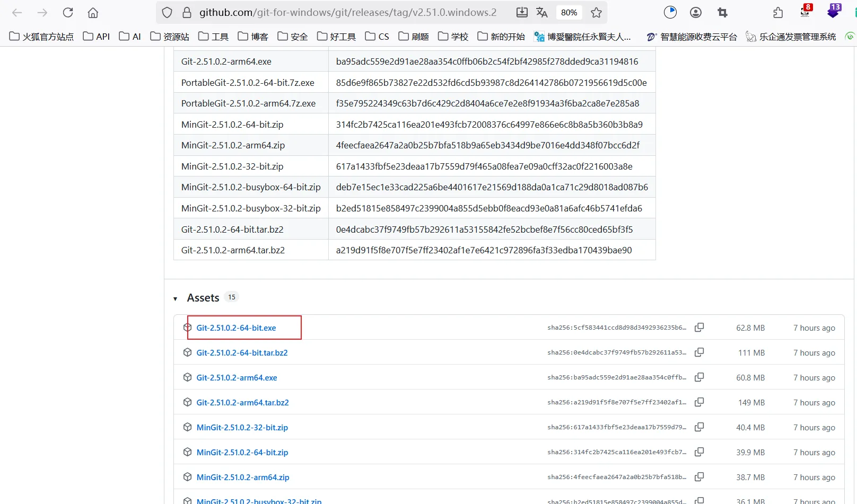The width and height of the screenshot is (857, 504).
Task: Reload the GitHub releases page
Action: point(68,13)
